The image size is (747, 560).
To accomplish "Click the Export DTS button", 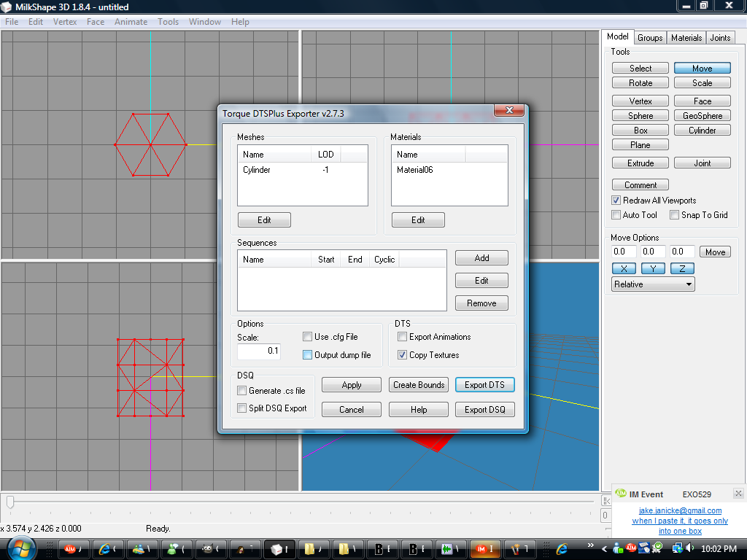I will pos(484,385).
